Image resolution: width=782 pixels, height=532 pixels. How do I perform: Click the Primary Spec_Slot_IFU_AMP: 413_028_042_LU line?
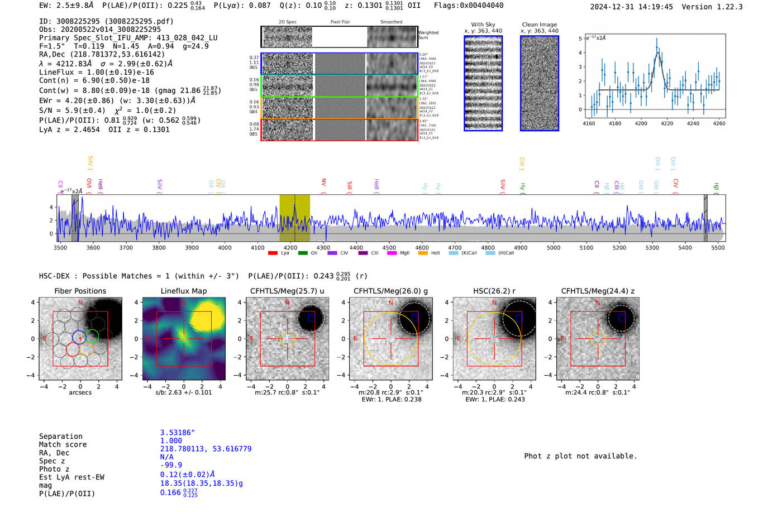(x=128, y=38)
